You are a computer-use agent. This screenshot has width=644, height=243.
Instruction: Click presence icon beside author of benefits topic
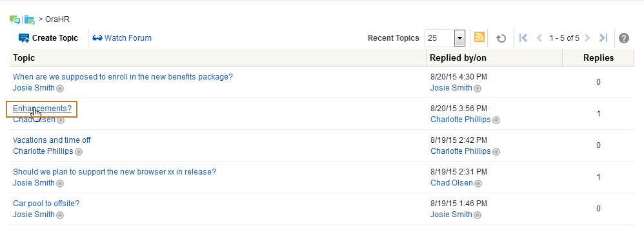tap(60, 89)
